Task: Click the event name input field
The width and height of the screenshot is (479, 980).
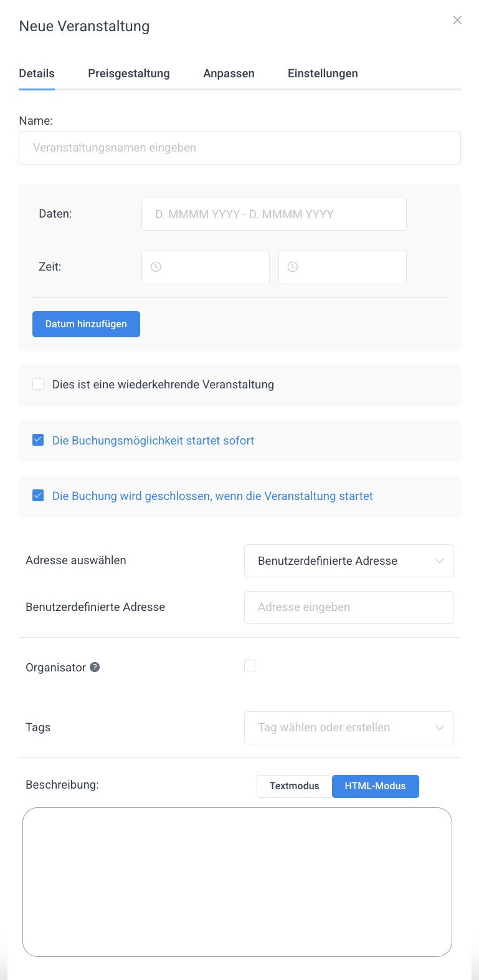Action: tap(240, 148)
